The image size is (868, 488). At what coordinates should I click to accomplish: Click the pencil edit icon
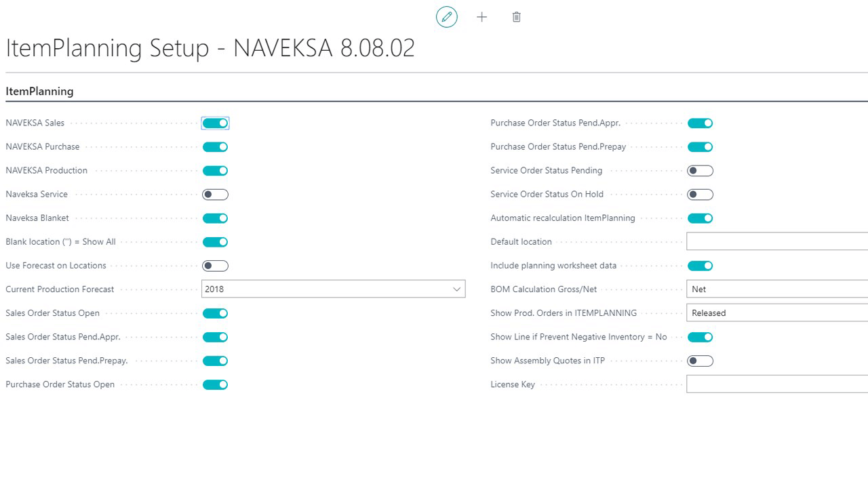pos(447,17)
